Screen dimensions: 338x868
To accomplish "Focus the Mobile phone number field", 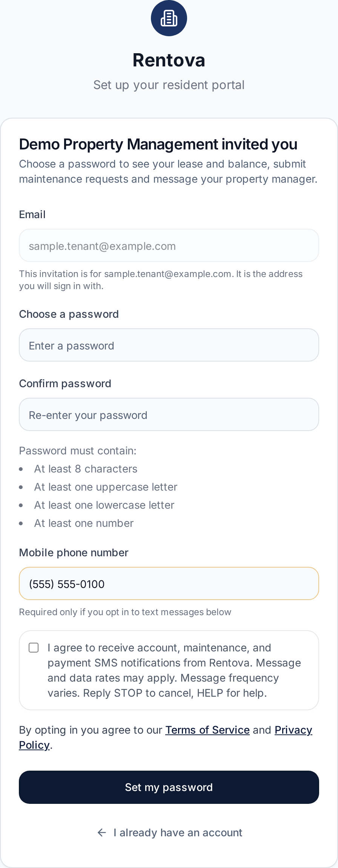I will tap(169, 584).
